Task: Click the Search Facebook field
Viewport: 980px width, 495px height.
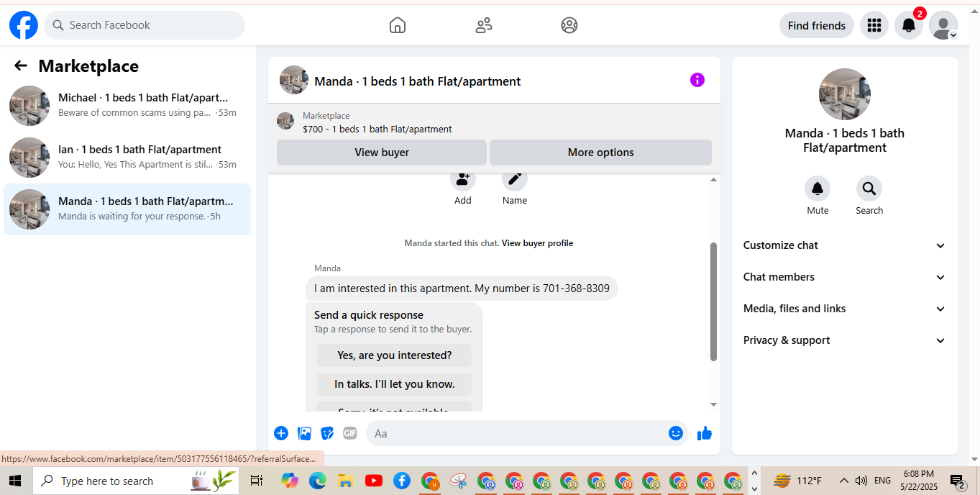Action: click(145, 25)
